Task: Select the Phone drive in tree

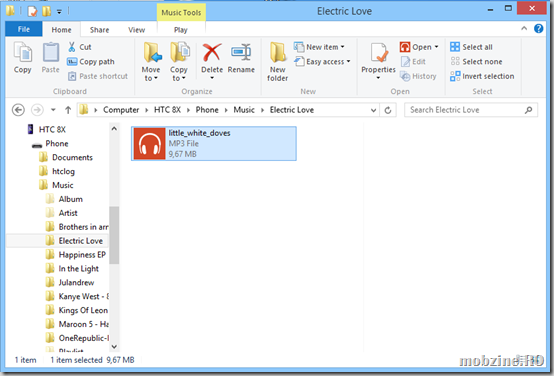Action: 57,143
